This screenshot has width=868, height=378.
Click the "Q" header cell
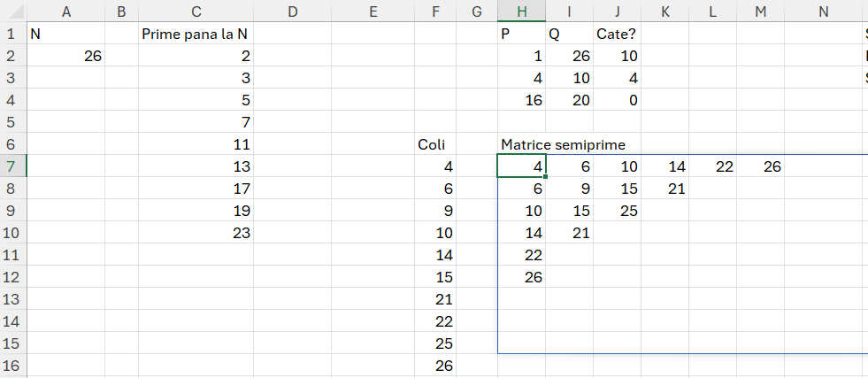(x=569, y=34)
